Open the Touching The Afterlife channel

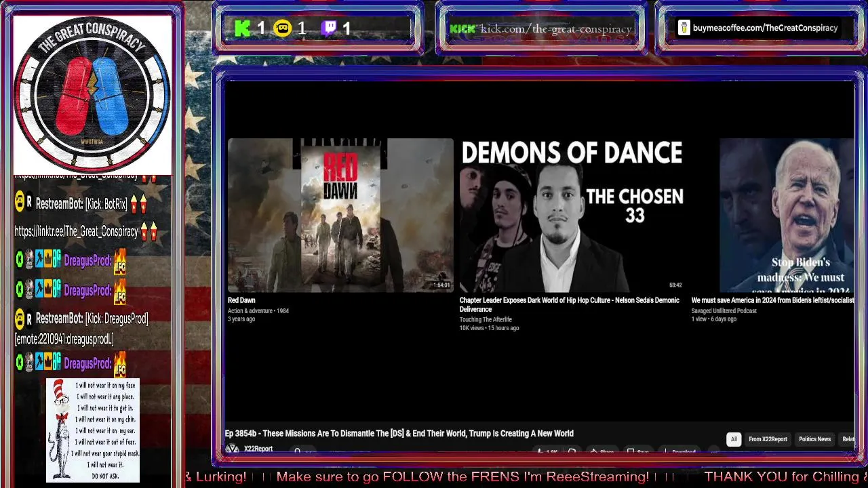click(486, 319)
